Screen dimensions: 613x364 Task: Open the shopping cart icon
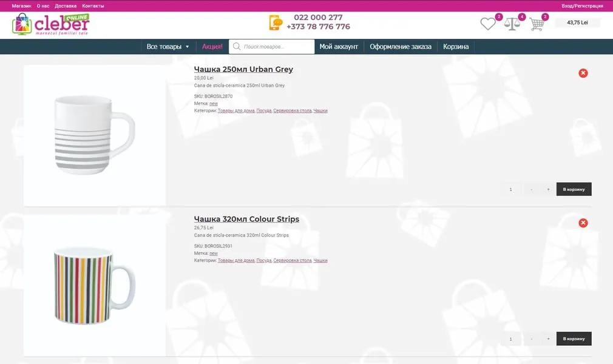click(537, 24)
